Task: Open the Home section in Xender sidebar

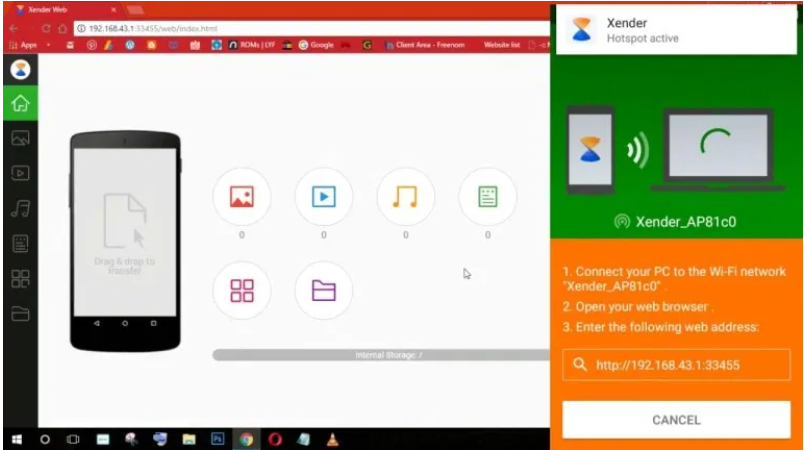Action: click(19, 103)
